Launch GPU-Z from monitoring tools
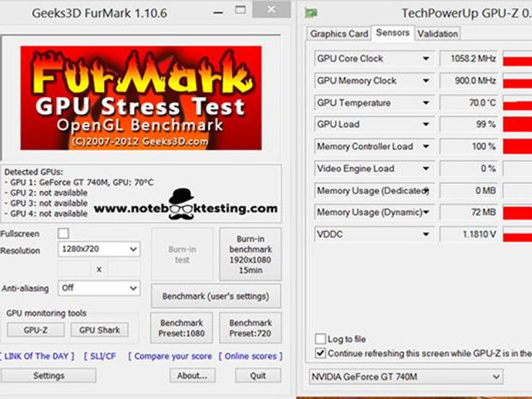This screenshot has height=399, width=532. point(35,330)
